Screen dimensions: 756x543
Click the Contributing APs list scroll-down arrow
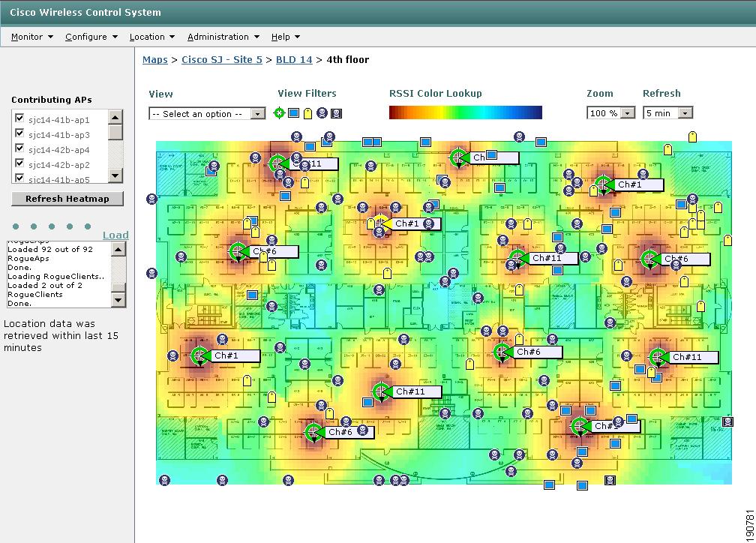pos(115,175)
